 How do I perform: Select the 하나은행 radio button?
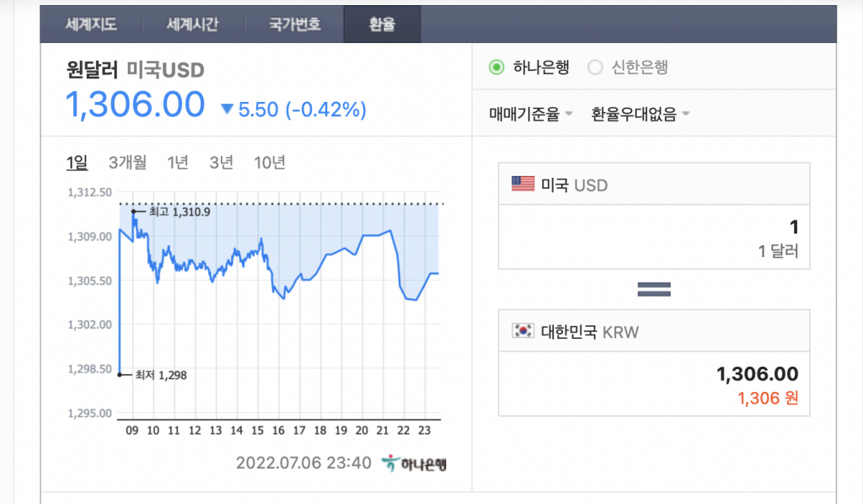point(496,67)
